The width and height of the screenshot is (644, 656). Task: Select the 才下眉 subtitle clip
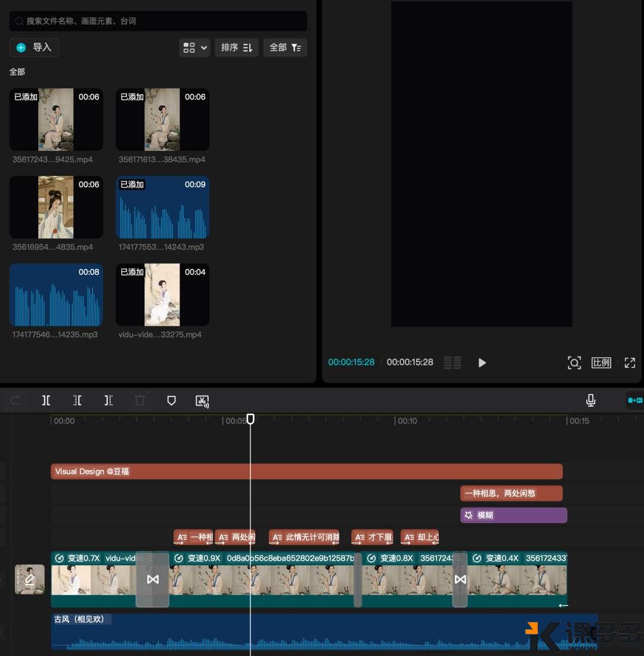(372, 537)
